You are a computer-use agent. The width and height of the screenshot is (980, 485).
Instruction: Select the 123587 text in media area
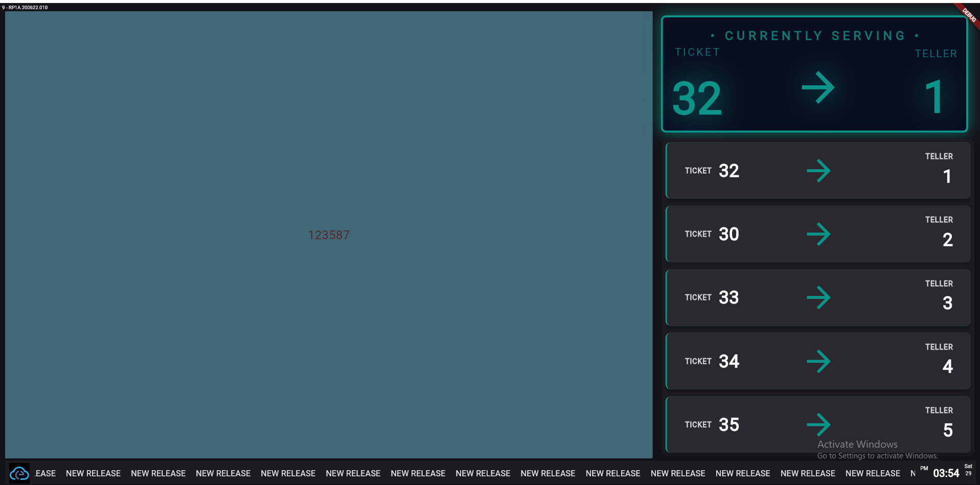tap(329, 235)
